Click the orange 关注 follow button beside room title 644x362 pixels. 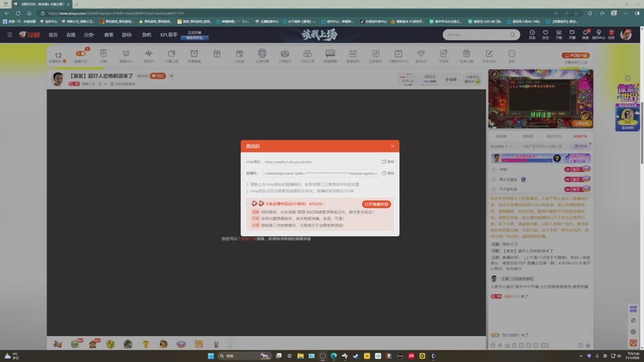point(158,76)
